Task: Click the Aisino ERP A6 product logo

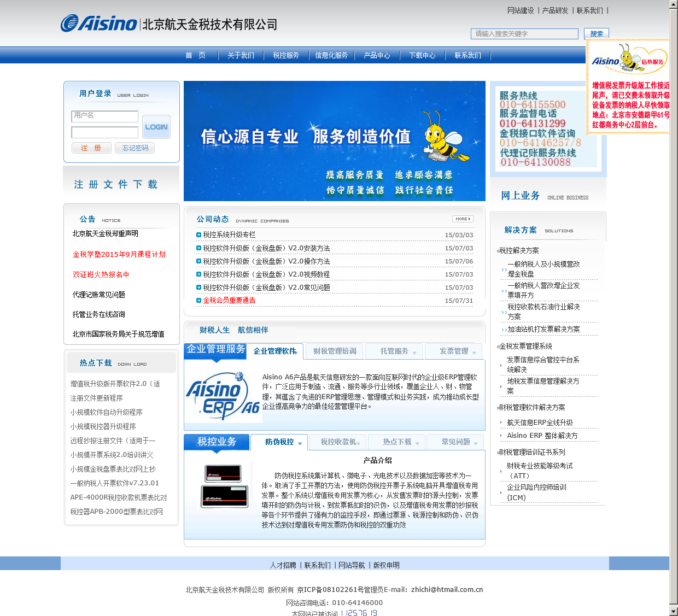Action: tap(223, 396)
